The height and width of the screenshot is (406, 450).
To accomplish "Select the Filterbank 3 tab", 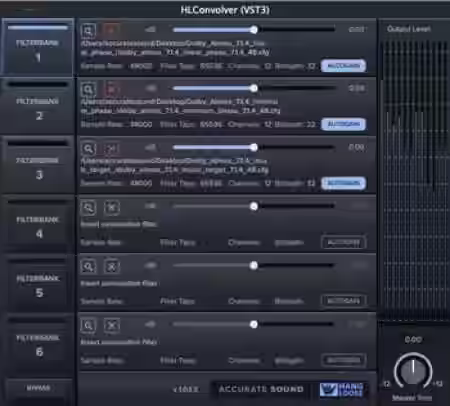I will [x=38, y=165].
